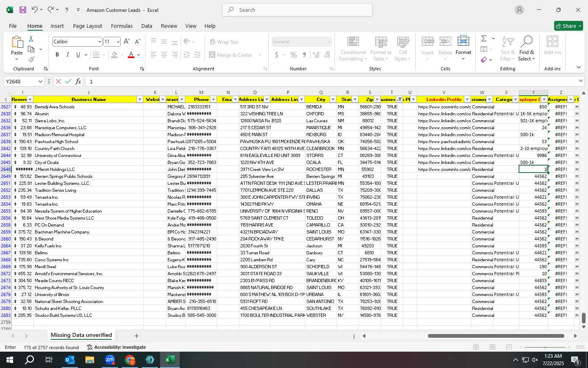588x368 pixels.
Task: Click Increase Decimal icon
Action: click(316, 55)
